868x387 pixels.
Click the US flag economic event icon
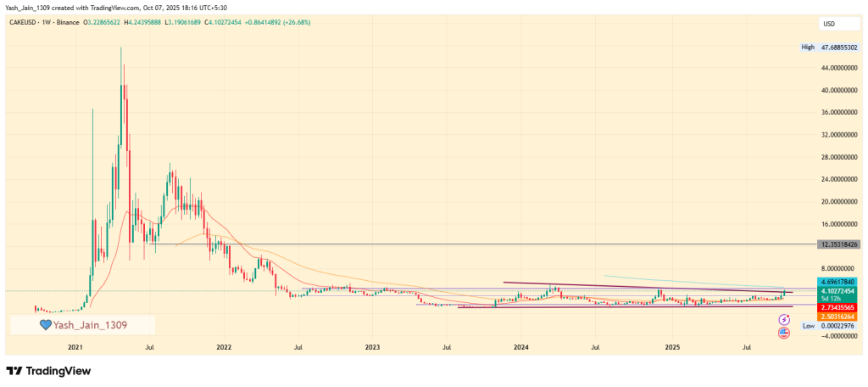click(784, 333)
